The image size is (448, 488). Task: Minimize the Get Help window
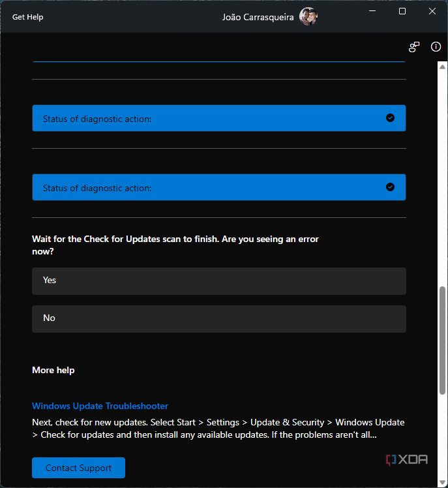point(372,11)
